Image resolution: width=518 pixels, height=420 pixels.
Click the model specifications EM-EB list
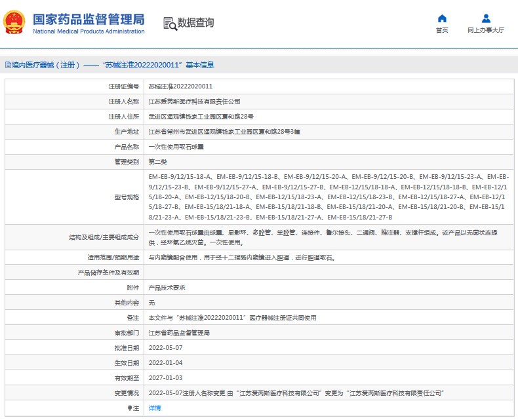[x=329, y=197]
